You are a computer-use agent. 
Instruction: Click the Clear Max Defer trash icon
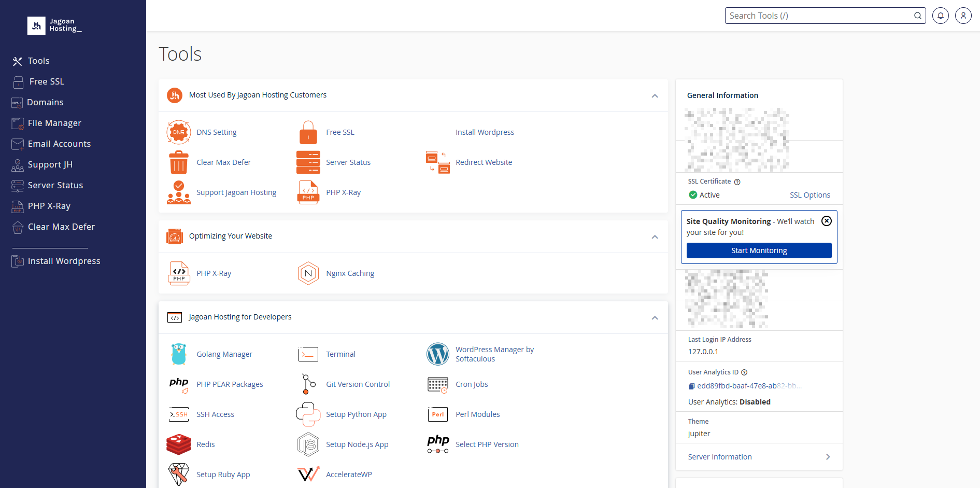point(179,162)
